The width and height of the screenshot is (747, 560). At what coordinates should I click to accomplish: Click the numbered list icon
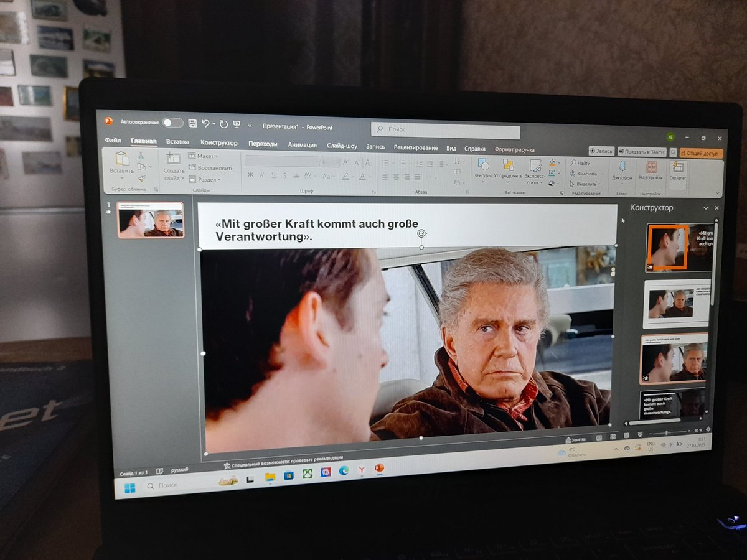click(403, 164)
